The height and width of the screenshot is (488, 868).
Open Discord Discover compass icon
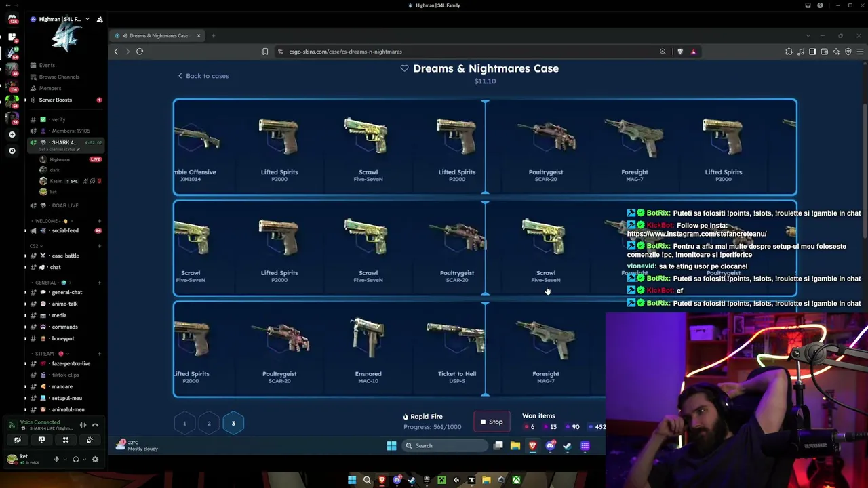[x=12, y=150]
